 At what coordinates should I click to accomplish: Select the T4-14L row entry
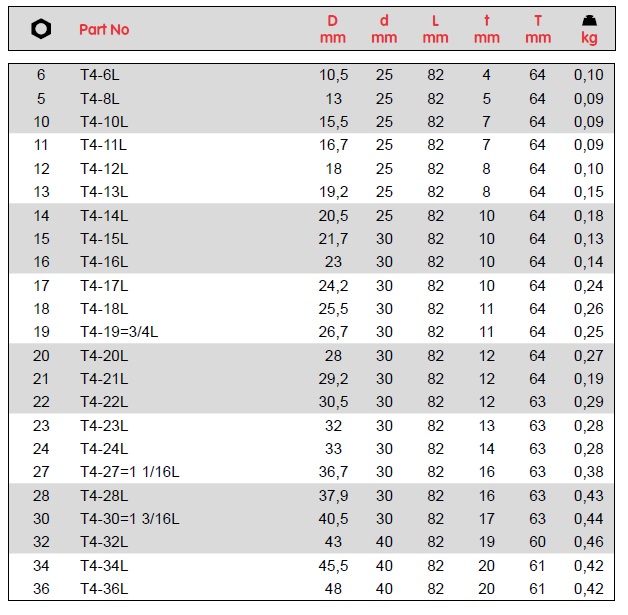pyautogui.click(x=104, y=215)
